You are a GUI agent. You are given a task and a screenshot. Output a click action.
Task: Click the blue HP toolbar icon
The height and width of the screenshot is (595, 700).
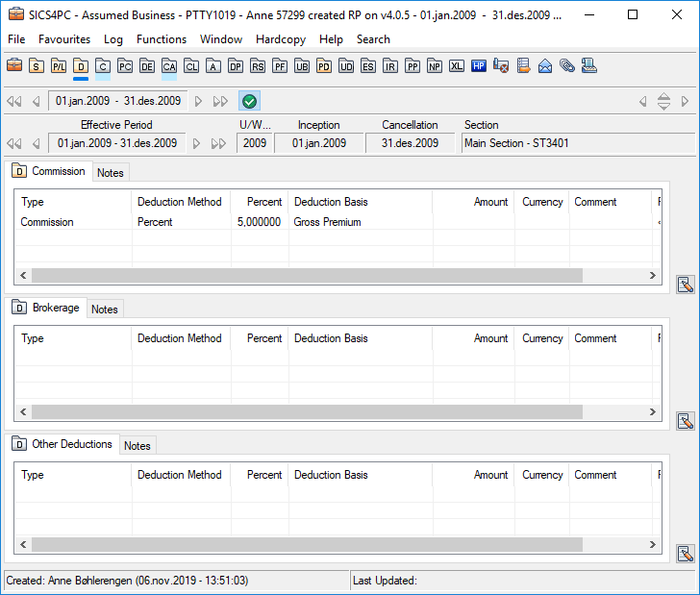coord(479,66)
